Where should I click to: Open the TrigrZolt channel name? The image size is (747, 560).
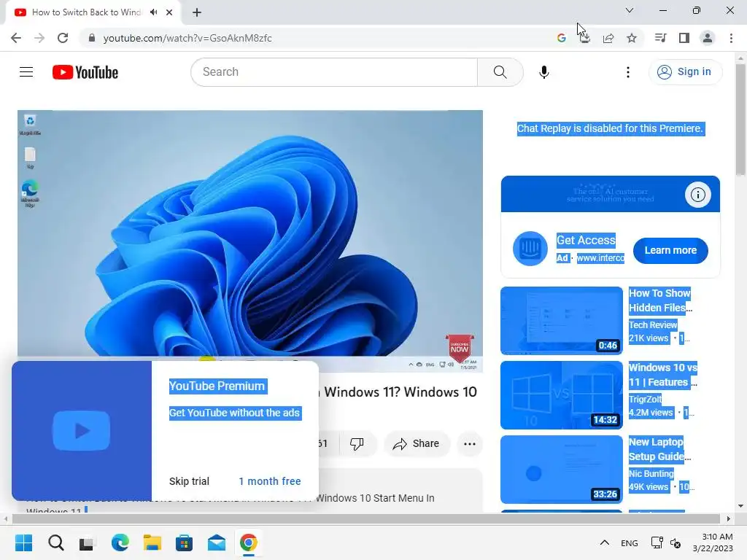click(646, 399)
